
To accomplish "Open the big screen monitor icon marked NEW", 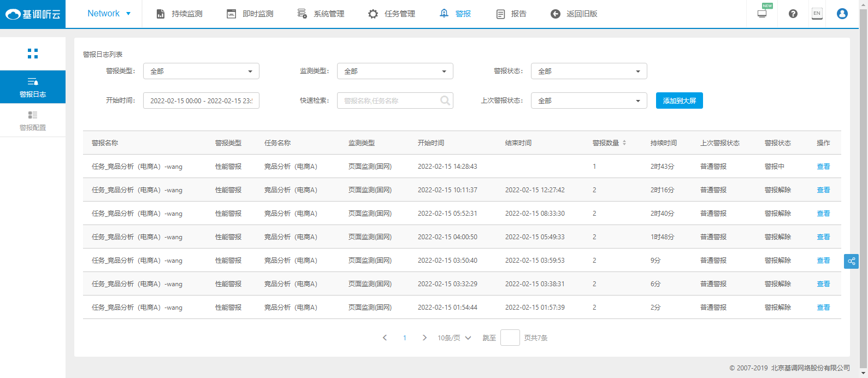I will (x=762, y=14).
